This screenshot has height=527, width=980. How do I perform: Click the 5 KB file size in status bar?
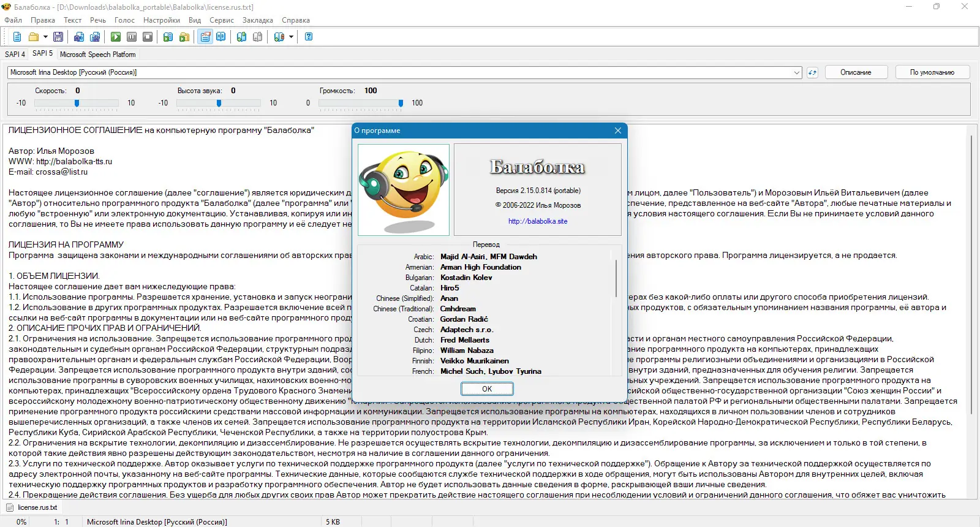(x=333, y=522)
